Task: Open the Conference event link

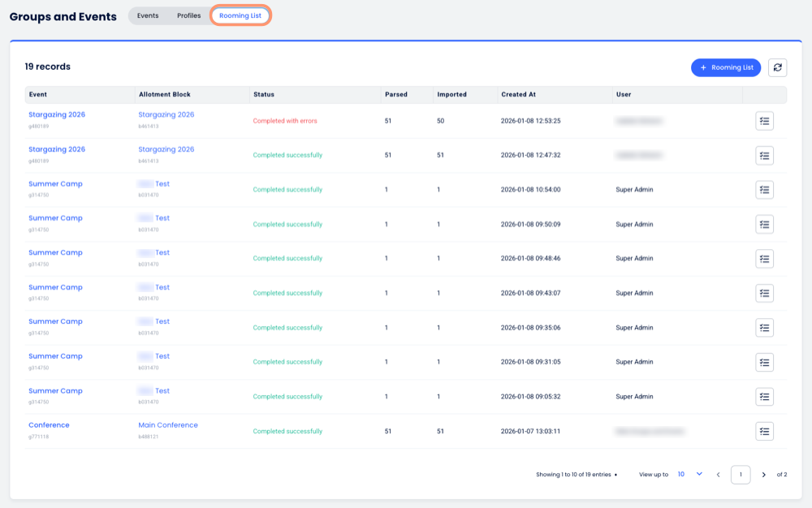Action: [49, 425]
